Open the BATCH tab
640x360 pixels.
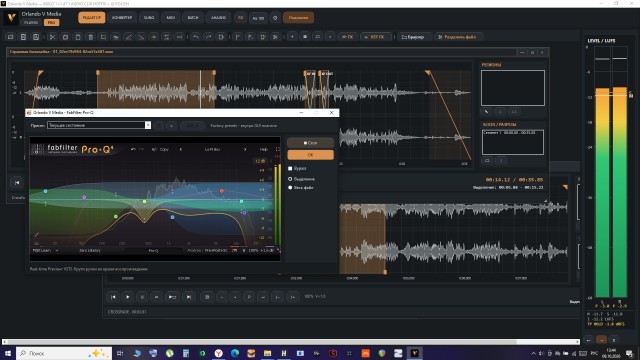[193, 18]
